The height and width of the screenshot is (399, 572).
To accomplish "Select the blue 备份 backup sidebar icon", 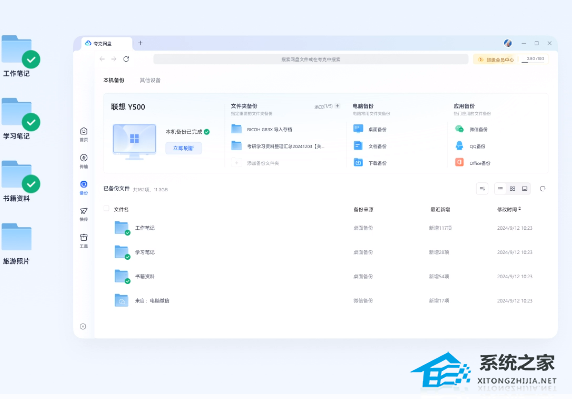I will click(x=84, y=184).
